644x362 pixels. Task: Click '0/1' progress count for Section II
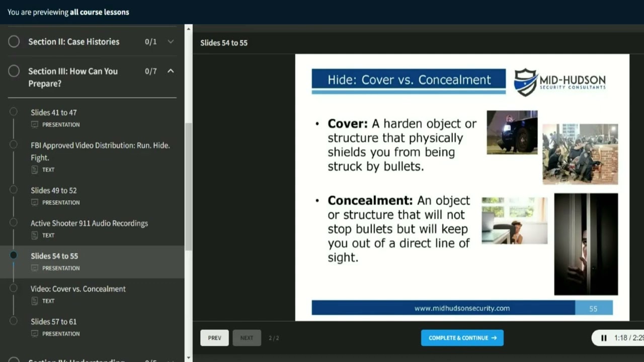pyautogui.click(x=151, y=42)
